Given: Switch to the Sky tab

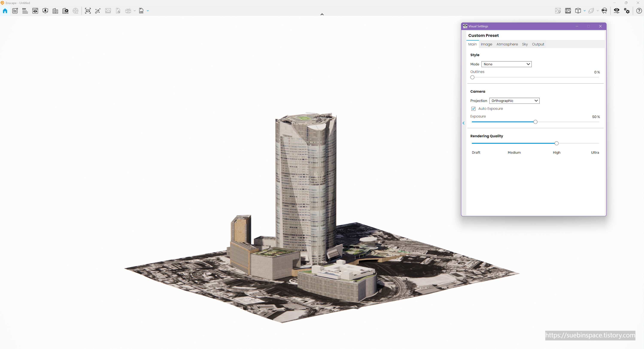Looking at the screenshot, I should click(x=525, y=44).
